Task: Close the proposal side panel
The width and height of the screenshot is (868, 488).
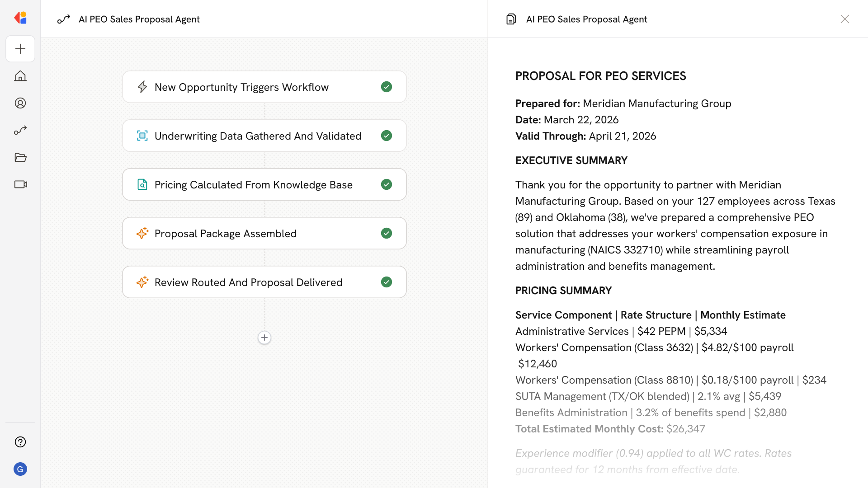Action: click(x=844, y=19)
